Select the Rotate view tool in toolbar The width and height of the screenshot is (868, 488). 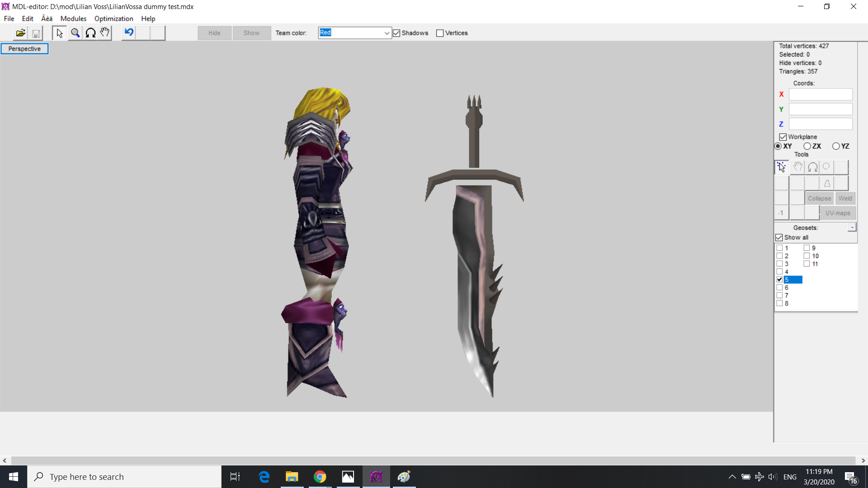tap(90, 33)
